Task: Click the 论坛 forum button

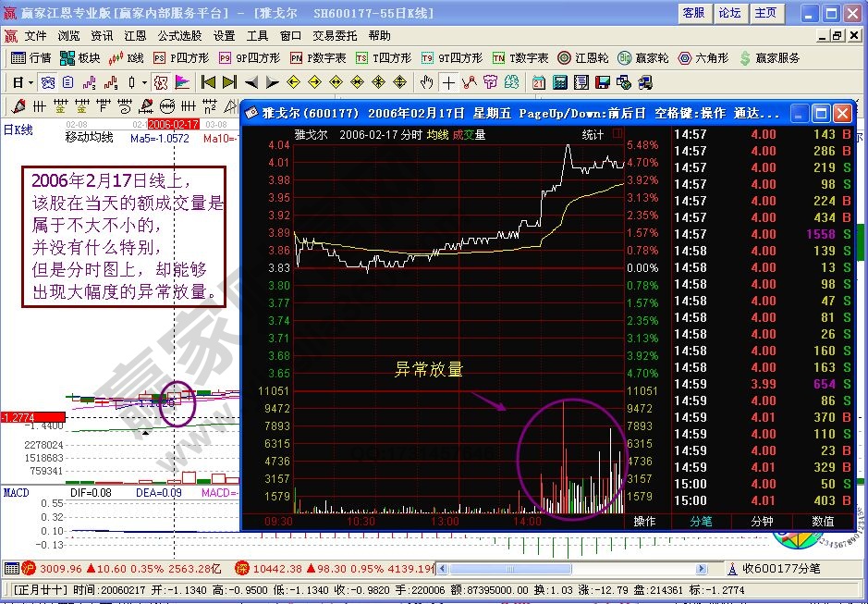Action: click(729, 12)
